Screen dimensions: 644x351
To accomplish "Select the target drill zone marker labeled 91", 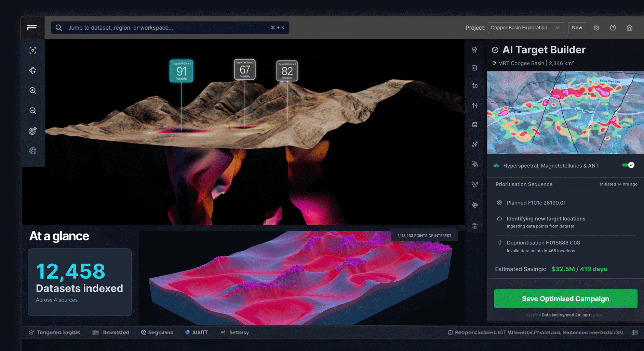I will click(182, 71).
